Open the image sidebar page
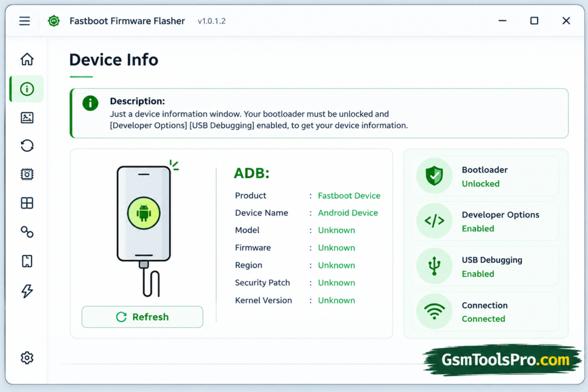This screenshot has width=588, height=392. (27, 118)
